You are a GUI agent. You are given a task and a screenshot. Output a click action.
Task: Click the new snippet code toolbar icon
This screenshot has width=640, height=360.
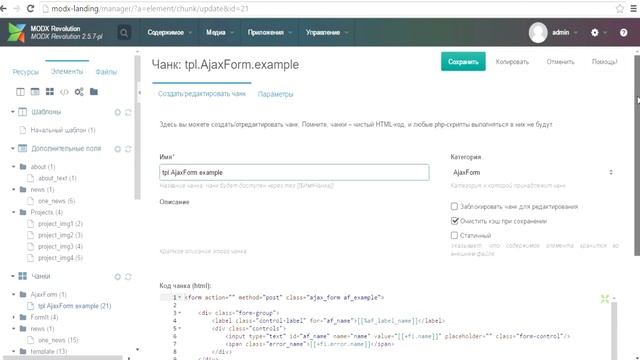point(64,92)
